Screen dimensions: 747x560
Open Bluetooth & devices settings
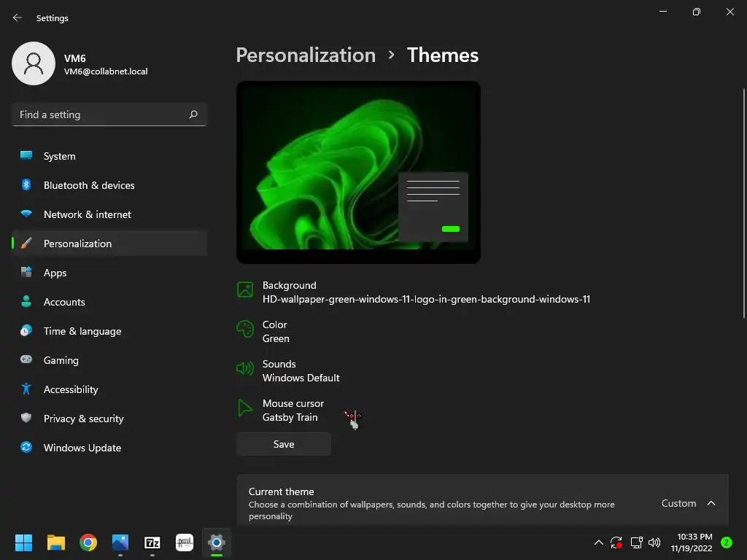tap(109, 185)
